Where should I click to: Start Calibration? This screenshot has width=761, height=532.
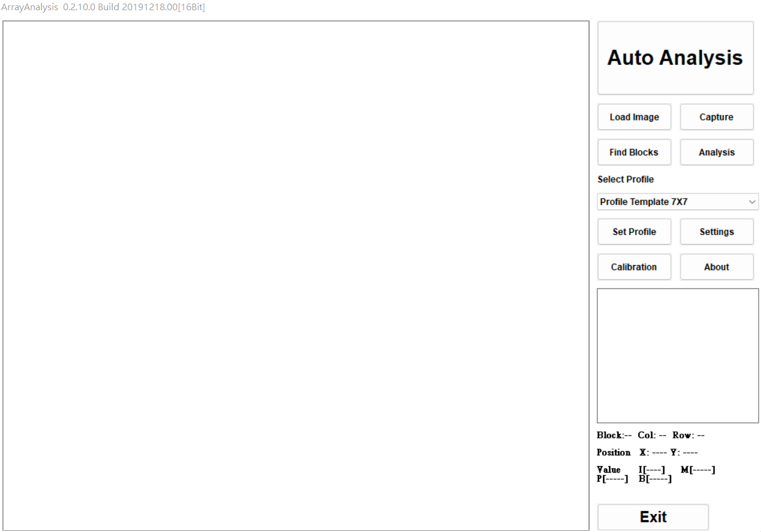point(634,267)
